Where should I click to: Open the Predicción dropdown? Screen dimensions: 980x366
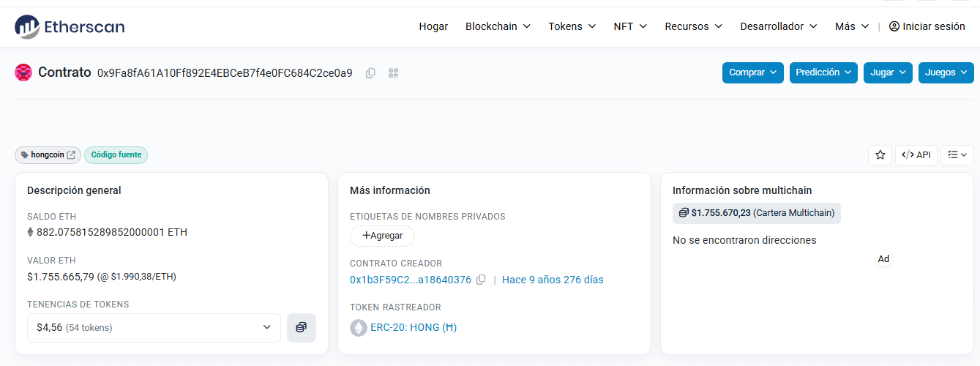823,72
